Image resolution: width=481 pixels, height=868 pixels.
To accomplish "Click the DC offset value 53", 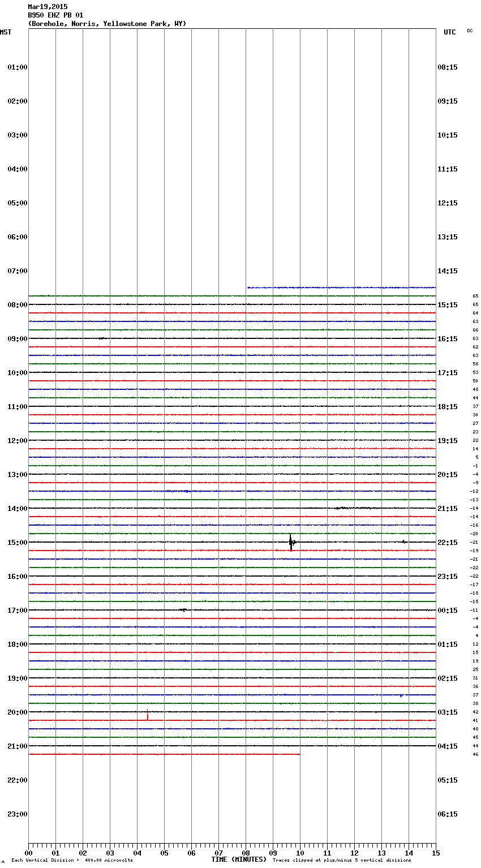I will click(475, 372).
